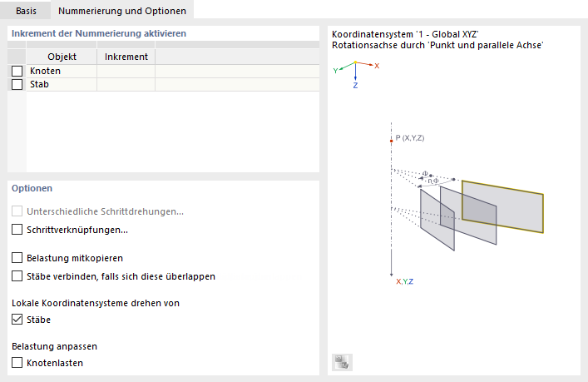
Task: Enable the Schrittverknüpfungen option
Action: [17, 230]
